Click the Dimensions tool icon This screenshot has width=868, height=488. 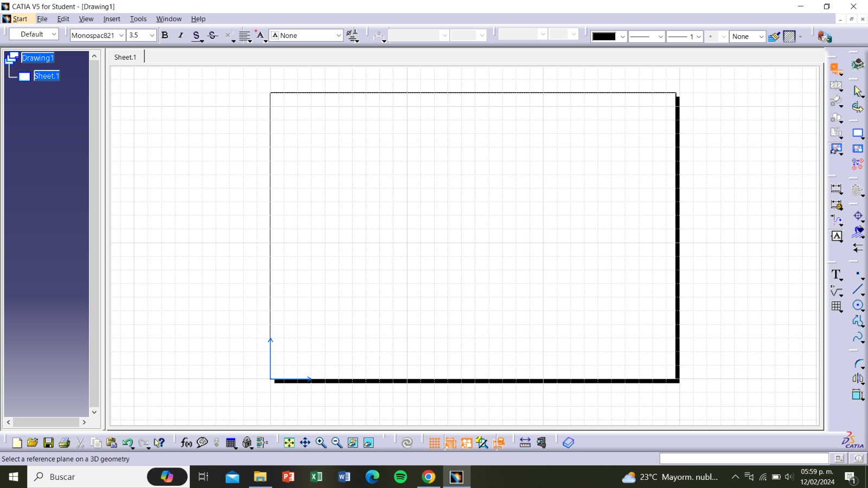[837, 189]
